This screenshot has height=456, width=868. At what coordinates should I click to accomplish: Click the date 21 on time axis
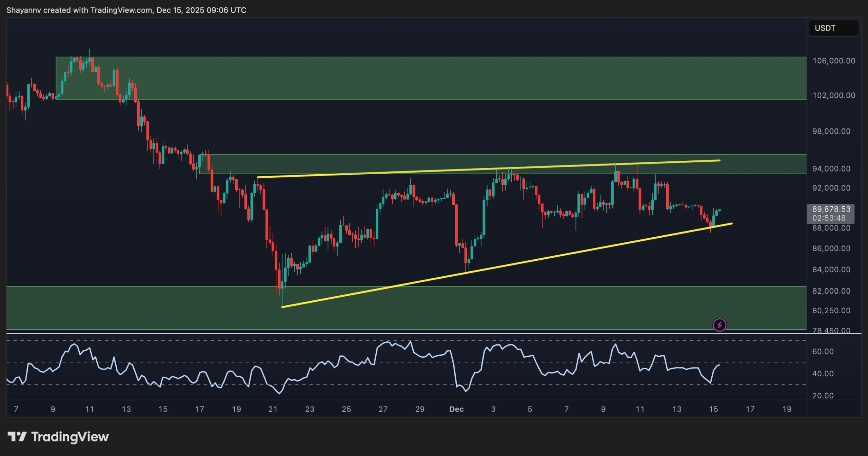[x=273, y=409]
